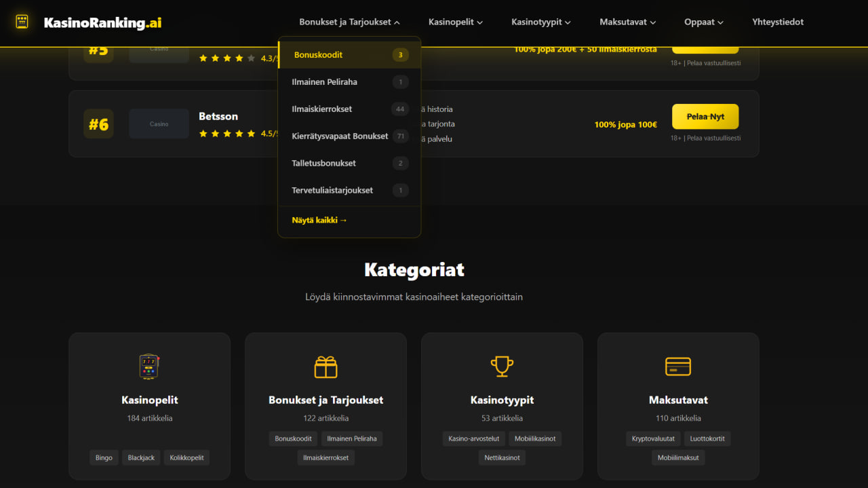The height and width of the screenshot is (488, 868).
Task: Click the #6 rank badge next to Betsson
Action: tap(98, 124)
